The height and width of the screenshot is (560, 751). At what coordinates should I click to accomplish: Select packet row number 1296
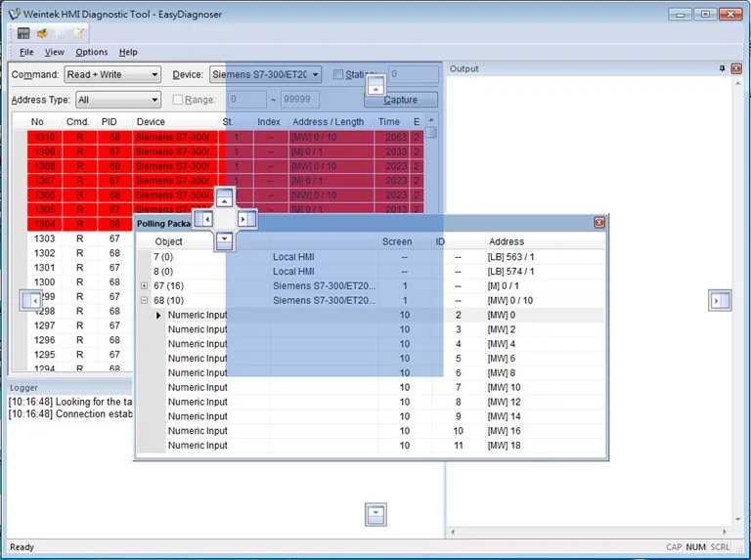[x=79, y=340]
